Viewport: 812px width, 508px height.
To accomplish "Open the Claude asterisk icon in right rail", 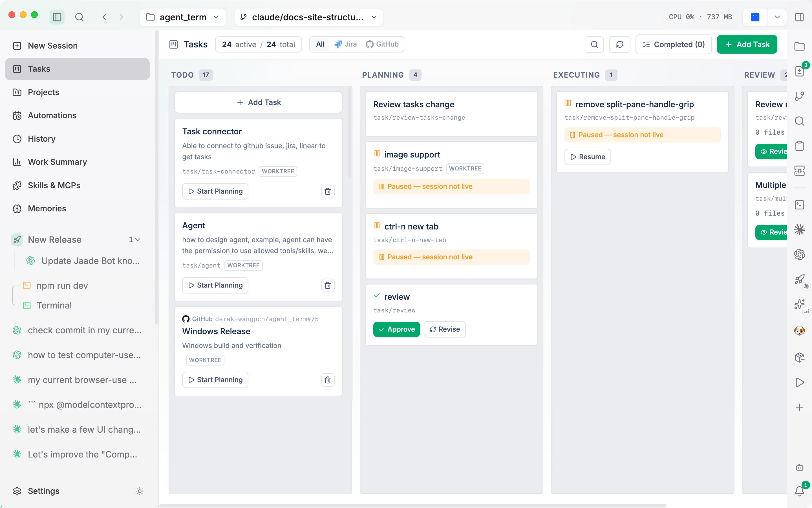I will pos(800,230).
